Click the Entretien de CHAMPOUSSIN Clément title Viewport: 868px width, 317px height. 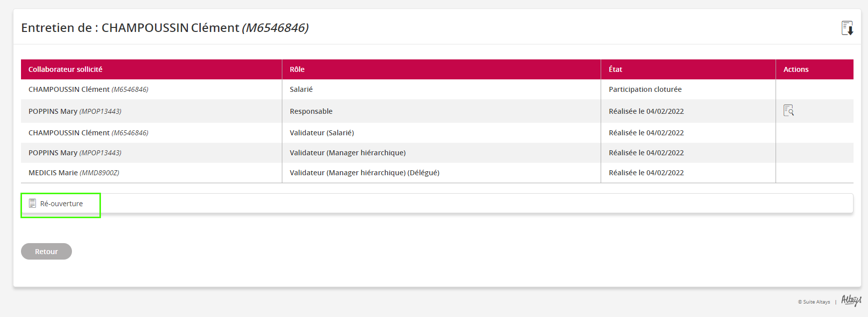(164, 28)
